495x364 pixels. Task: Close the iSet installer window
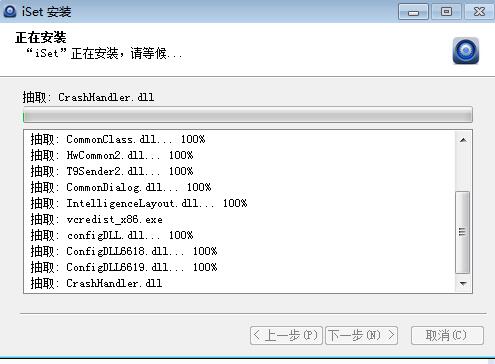coord(479,12)
